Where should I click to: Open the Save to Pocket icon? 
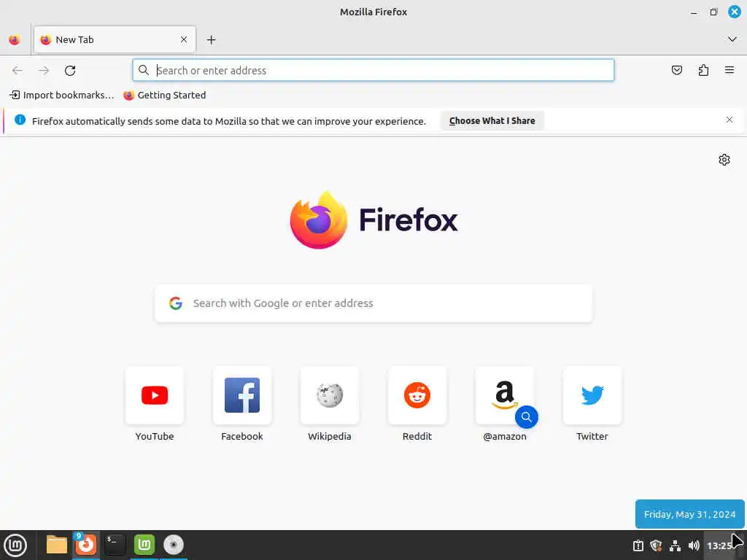click(x=676, y=71)
